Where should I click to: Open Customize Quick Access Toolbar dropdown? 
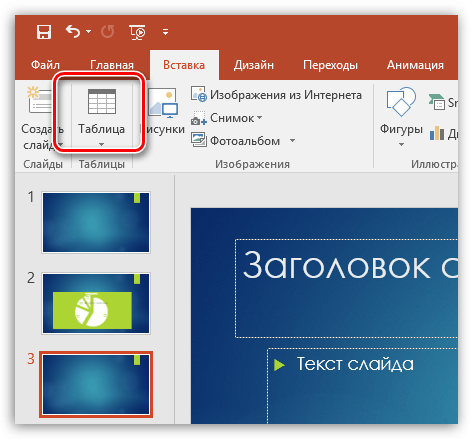165,32
